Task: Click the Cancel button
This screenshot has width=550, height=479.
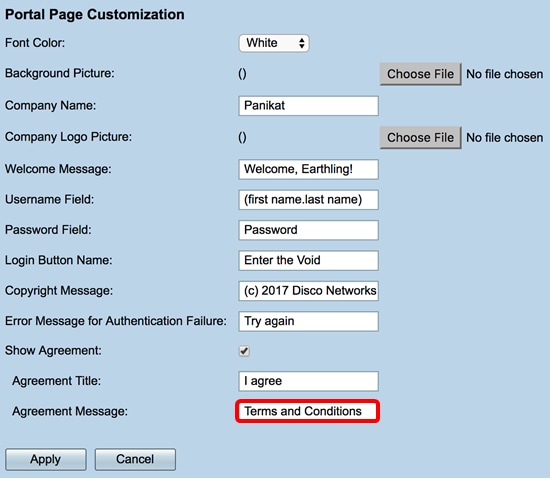Action: click(x=135, y=459)
